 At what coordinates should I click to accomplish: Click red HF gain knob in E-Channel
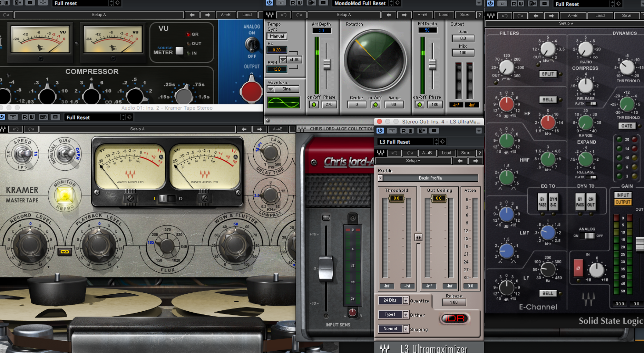tap(506, 104)
